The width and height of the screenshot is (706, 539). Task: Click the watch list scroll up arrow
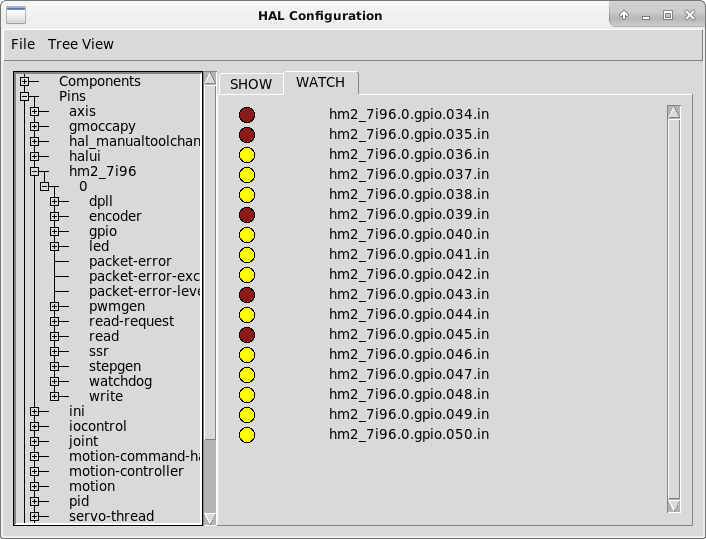coord(674,112)
